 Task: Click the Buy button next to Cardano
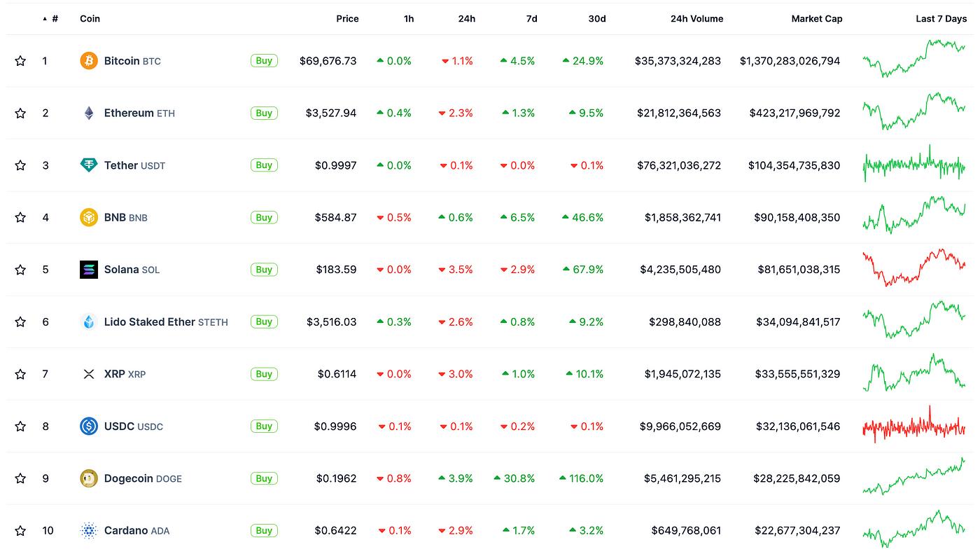(264, 530)
